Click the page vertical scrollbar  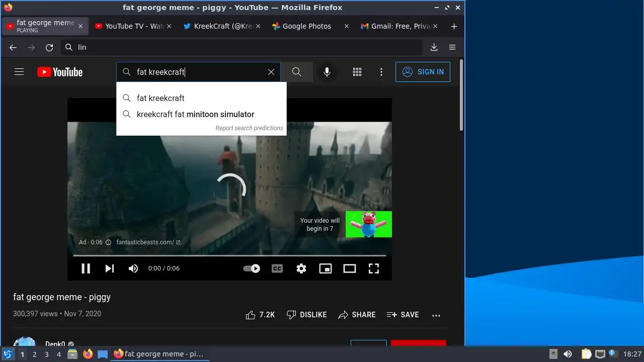click(x=461, y=96)
